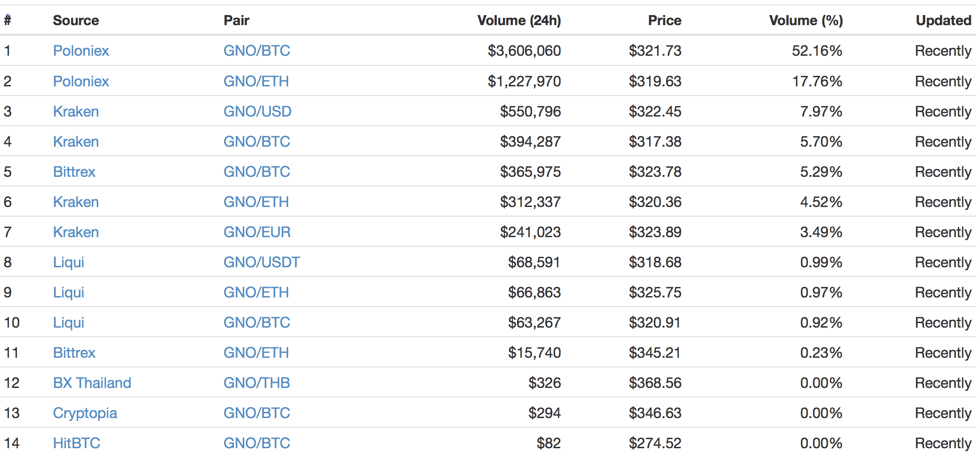Open the GNO/USDT pair link
Viewport: 980px width, 456px height.
pos(262,262)
